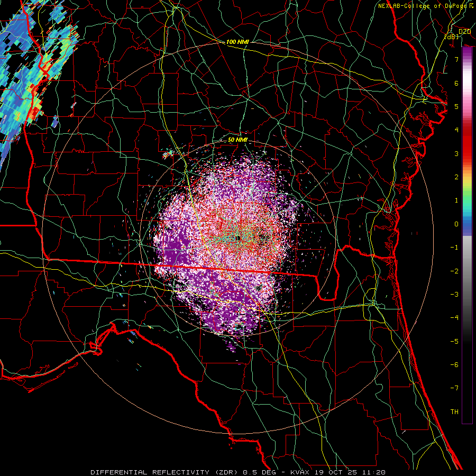
Task: Click the -4 value on the color scale
Action: pyautogui.click(x=454, y=317)
